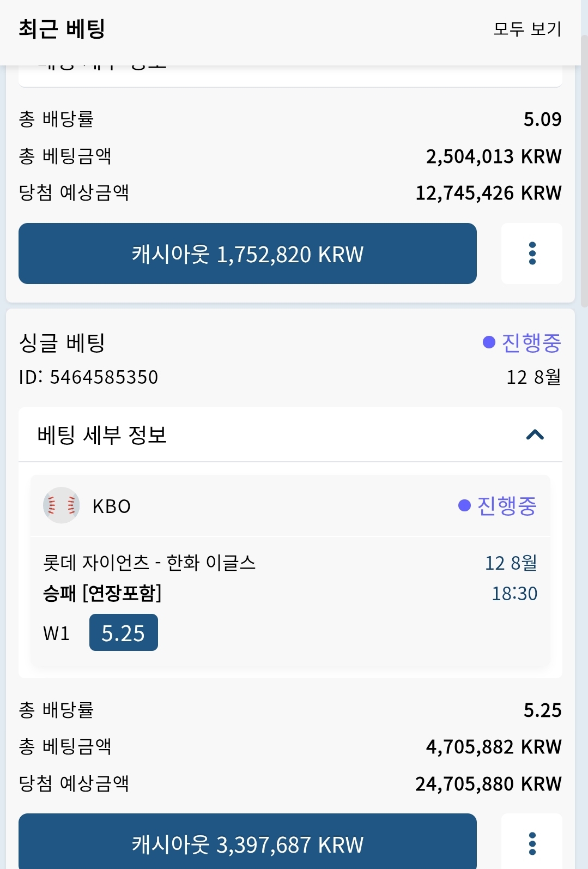Open three-dot menu beside 1,752,820 cashout
The image size is (588, 869).
click(x=532, y=254)
